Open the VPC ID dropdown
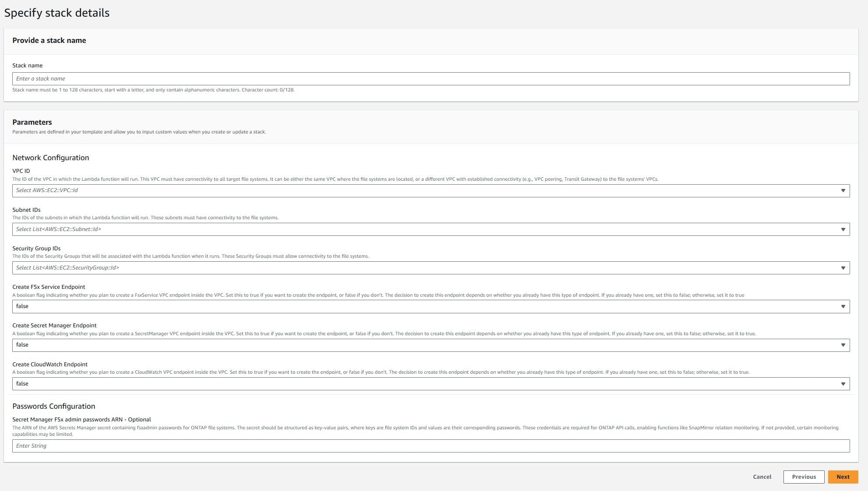Screen dimensions: 868x491 click(431, 190)
